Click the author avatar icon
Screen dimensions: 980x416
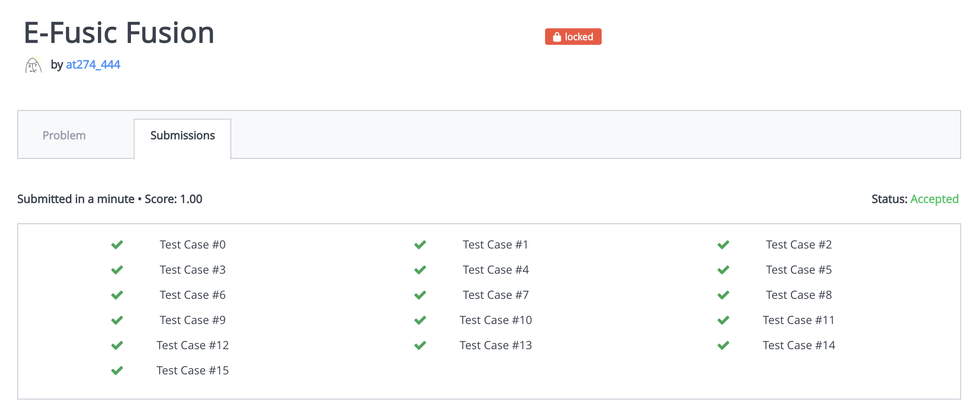(x=33, y=65)
